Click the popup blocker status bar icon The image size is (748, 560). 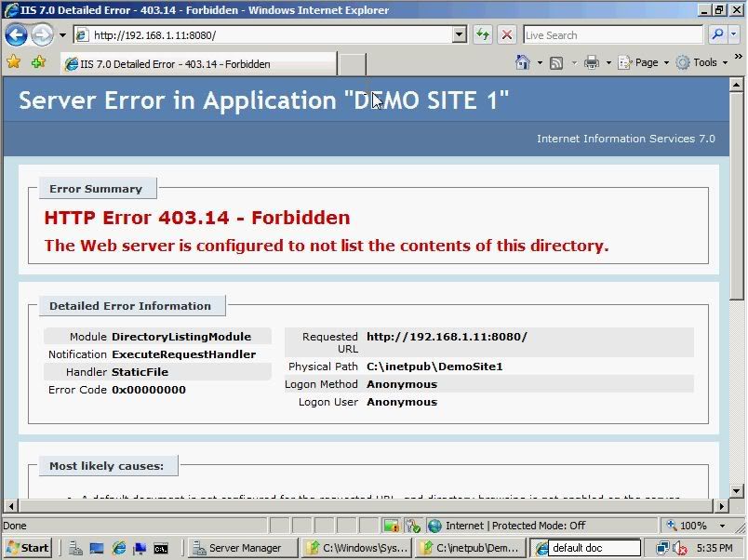[x=391, y=526]
